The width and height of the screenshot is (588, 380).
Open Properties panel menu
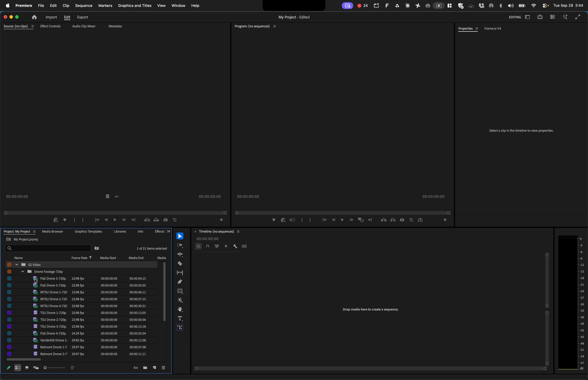point(477,29)
